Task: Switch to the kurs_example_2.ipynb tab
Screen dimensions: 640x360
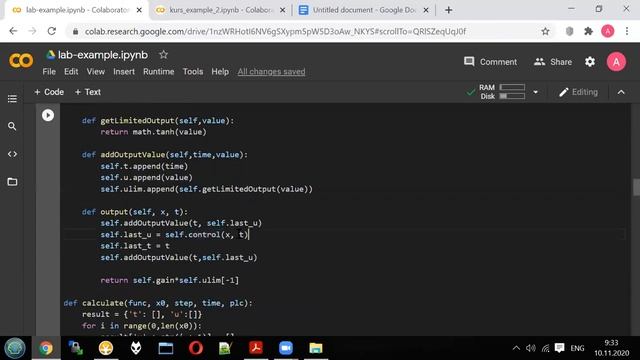Action: pos(220,10)
